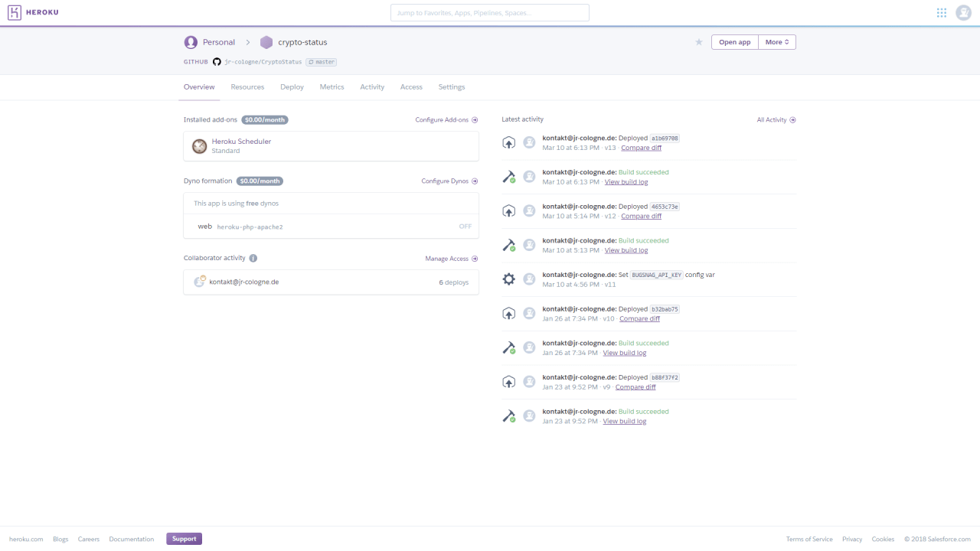Click the 6 deploys count text
Viewport: 980px width, 551px height.
[454, 282]
